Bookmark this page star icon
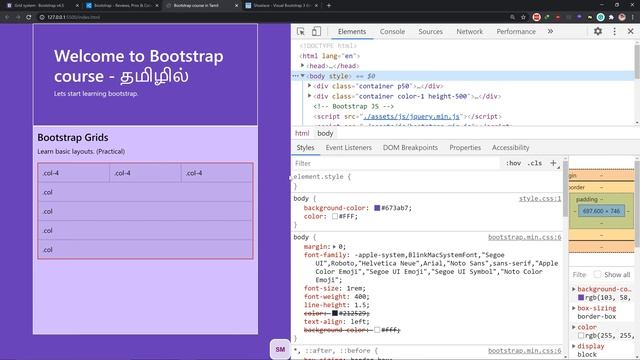 tap(523, 17)
